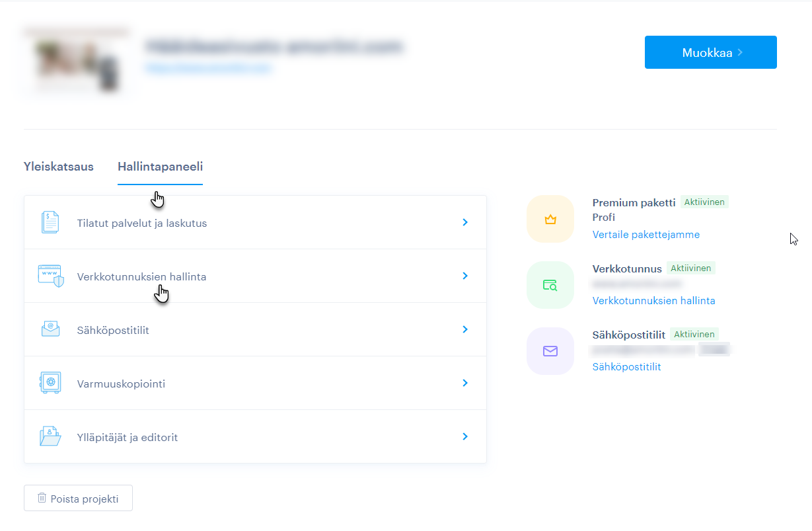This screenshot has width=812, height=531.
Task: Expand Tilatut palvelut ja laskutus chevron
Action: pyautogui.click(x=465, y=223)
